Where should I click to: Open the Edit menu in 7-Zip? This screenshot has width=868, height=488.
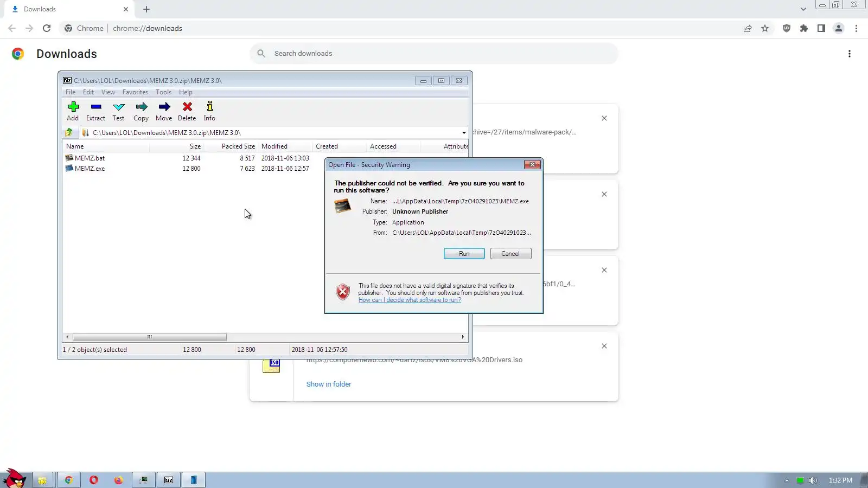pos(88,92)
